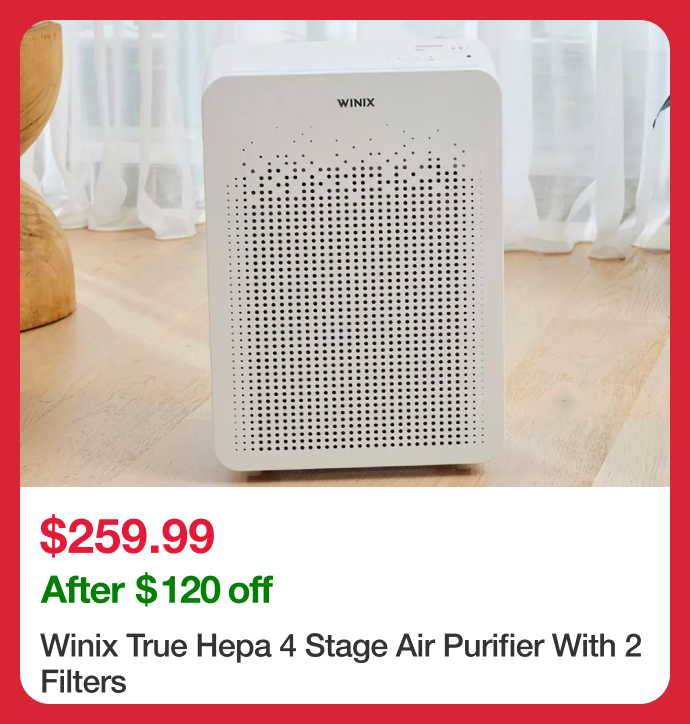The height and width of the screenshot is (724, 690).
Task: Click the wooden stool beside the purifier
Action: point(44,175)
